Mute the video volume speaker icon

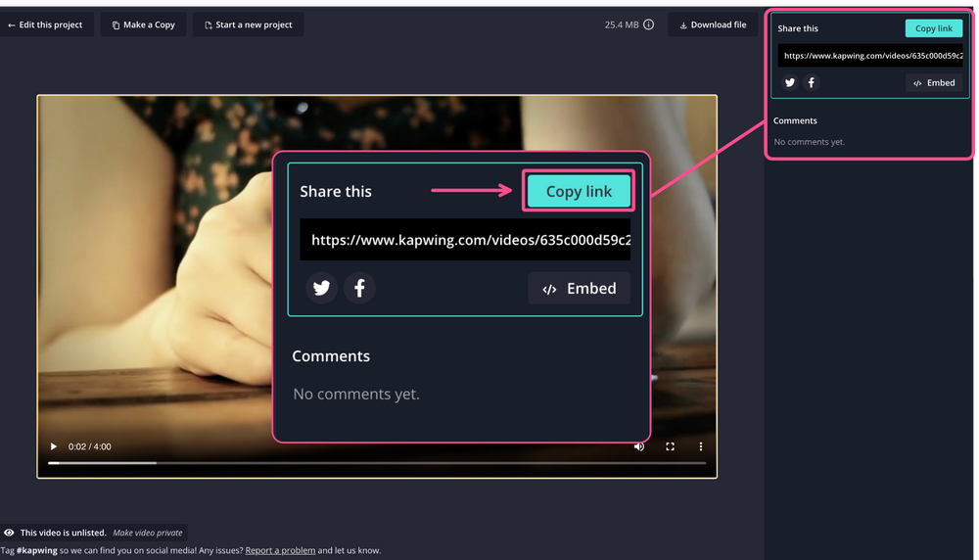pyautogui.click(x=639, y=446)
